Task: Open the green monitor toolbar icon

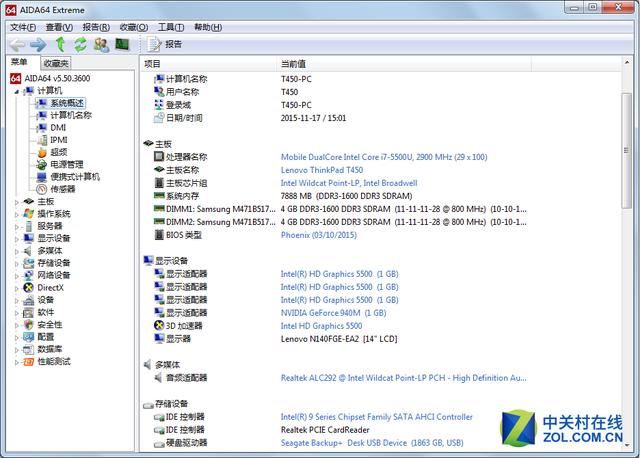Action: (x=122, y=44)
